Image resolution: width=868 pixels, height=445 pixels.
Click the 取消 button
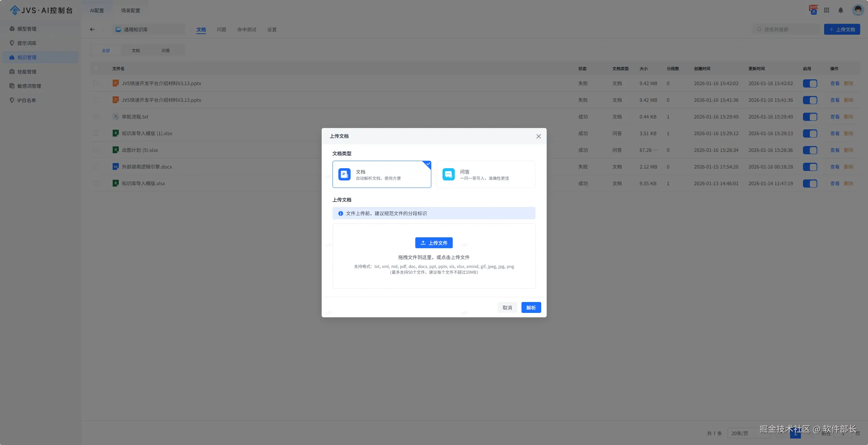click(507, 308)
